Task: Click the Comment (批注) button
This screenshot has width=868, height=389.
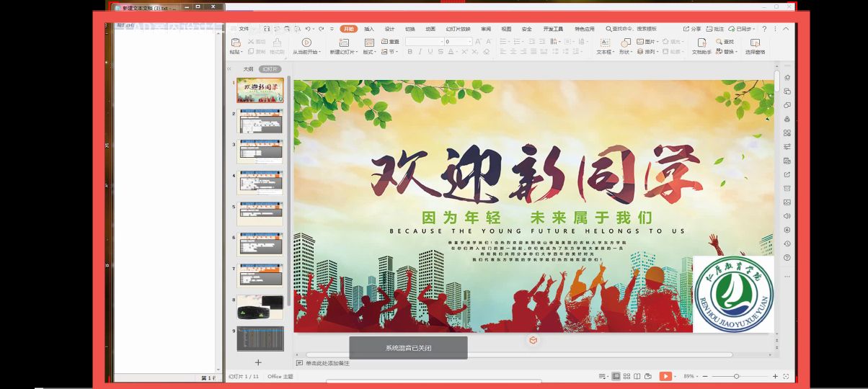Action: pos(715,29)
